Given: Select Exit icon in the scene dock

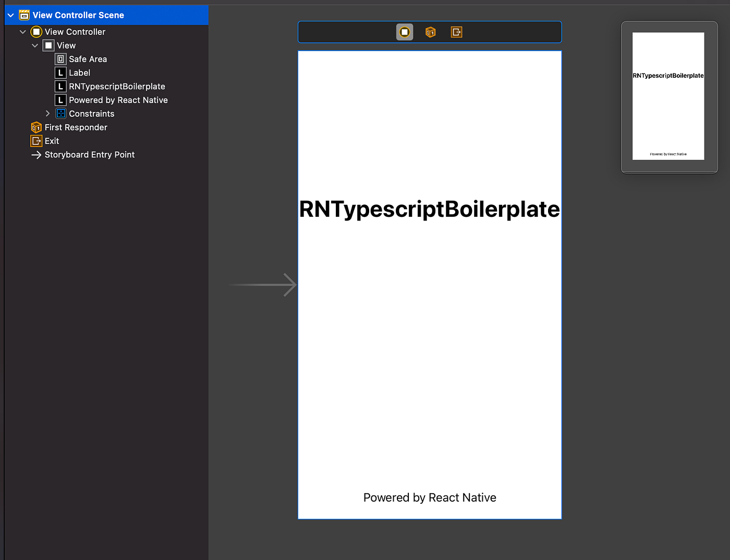Looking at the screenshot, I should coord(456,32).
